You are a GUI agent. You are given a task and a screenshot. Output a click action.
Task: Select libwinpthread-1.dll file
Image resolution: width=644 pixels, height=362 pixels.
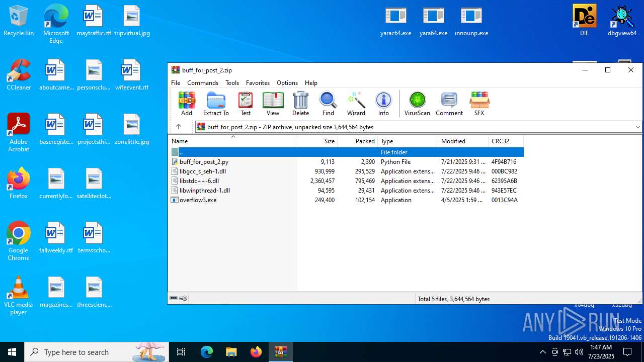[x=346, y=191]
